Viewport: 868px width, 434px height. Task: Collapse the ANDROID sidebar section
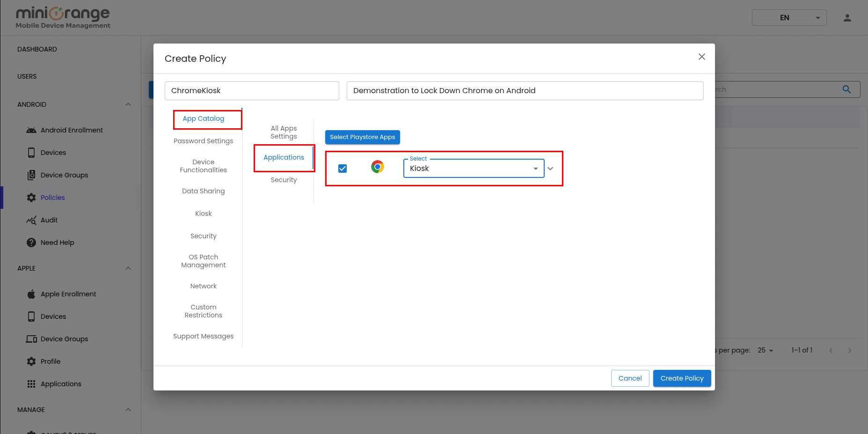[x=128, y=104]
